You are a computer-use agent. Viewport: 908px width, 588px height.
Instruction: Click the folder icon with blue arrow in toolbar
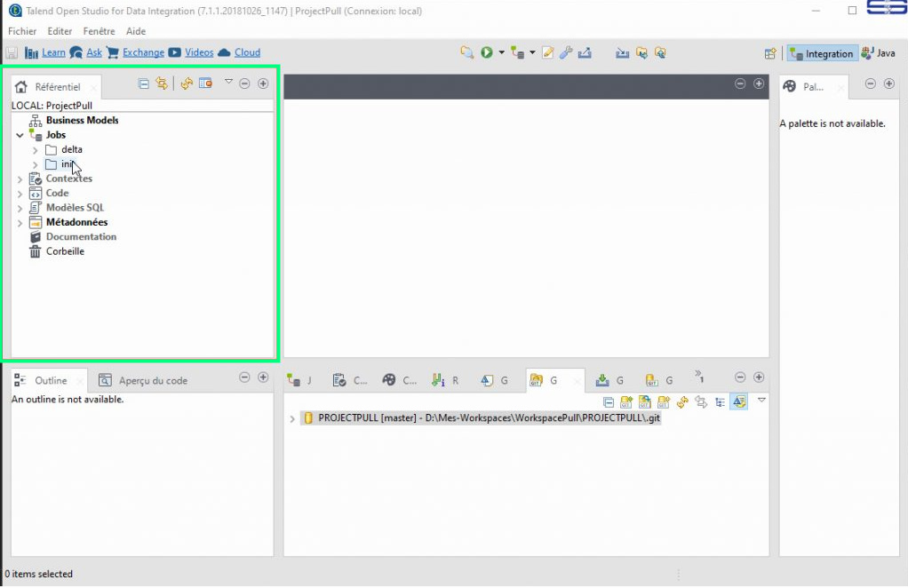coord(641,52)
